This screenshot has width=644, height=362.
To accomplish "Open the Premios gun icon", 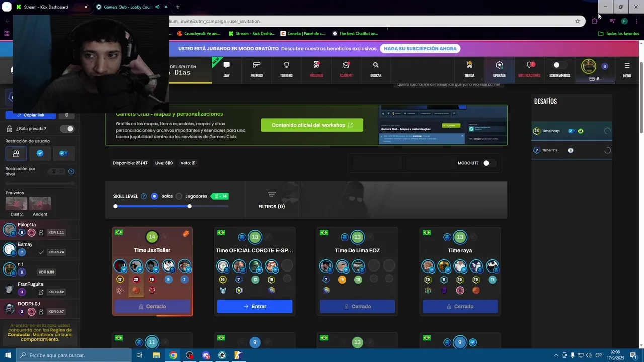I will pyautogui.click(x=257, y=65).
